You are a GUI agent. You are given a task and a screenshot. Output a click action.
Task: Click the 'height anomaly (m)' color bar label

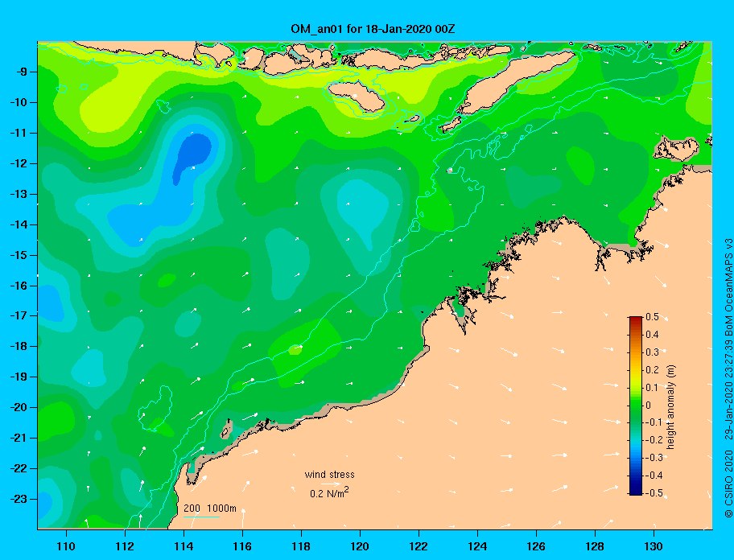pyautogui.click(x=670, y=407)
